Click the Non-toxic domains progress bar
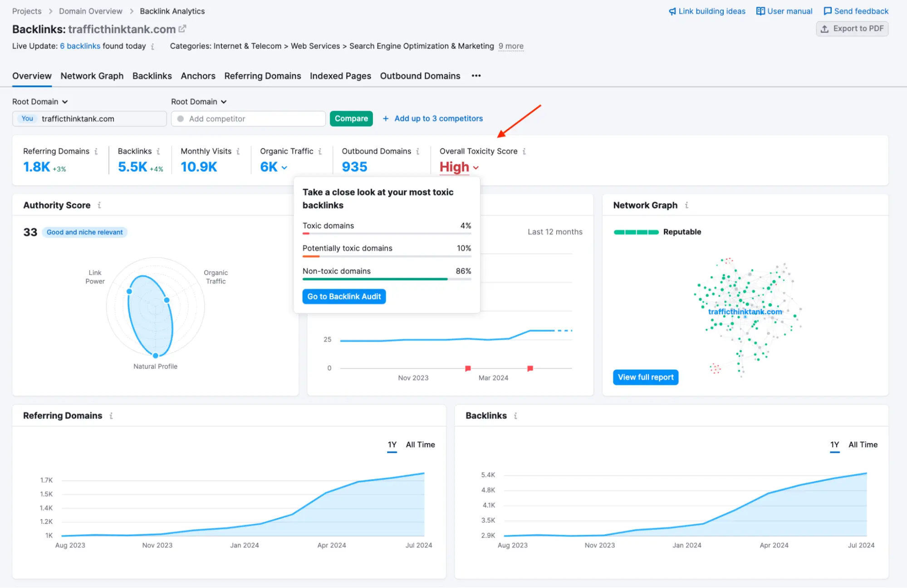The image size is (907, 588). [387, 279]
